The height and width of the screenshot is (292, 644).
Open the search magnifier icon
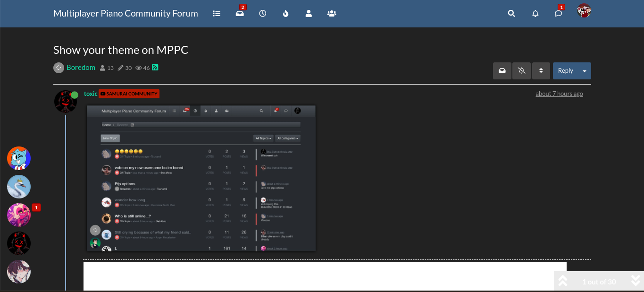[511, 14]
